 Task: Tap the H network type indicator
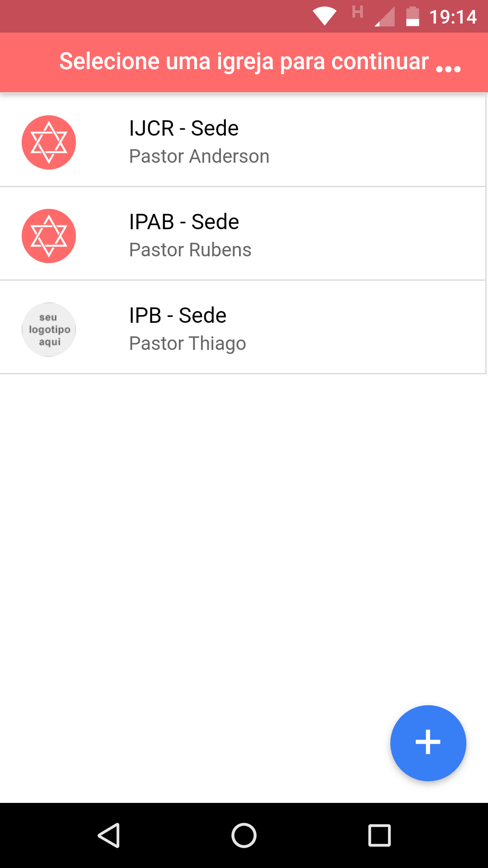coord(357,12)
